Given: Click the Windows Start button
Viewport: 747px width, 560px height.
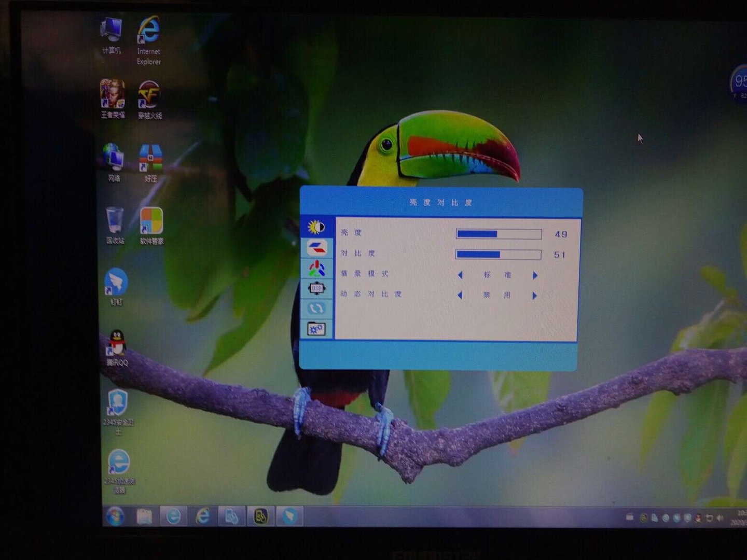Looking at the screenshot, I should point(115,516).
